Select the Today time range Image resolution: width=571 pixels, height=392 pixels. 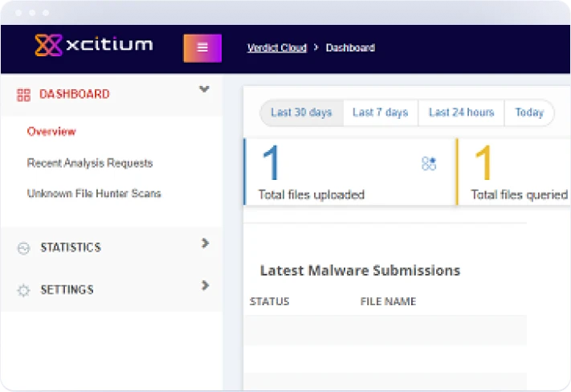(x=528, y=112)
